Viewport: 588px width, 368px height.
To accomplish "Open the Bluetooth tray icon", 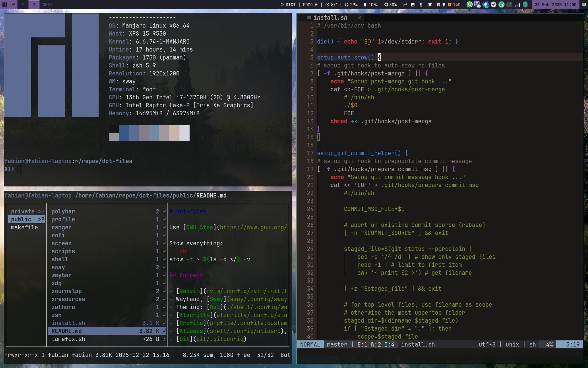I will pyautogui.click(x=526, y=5).
